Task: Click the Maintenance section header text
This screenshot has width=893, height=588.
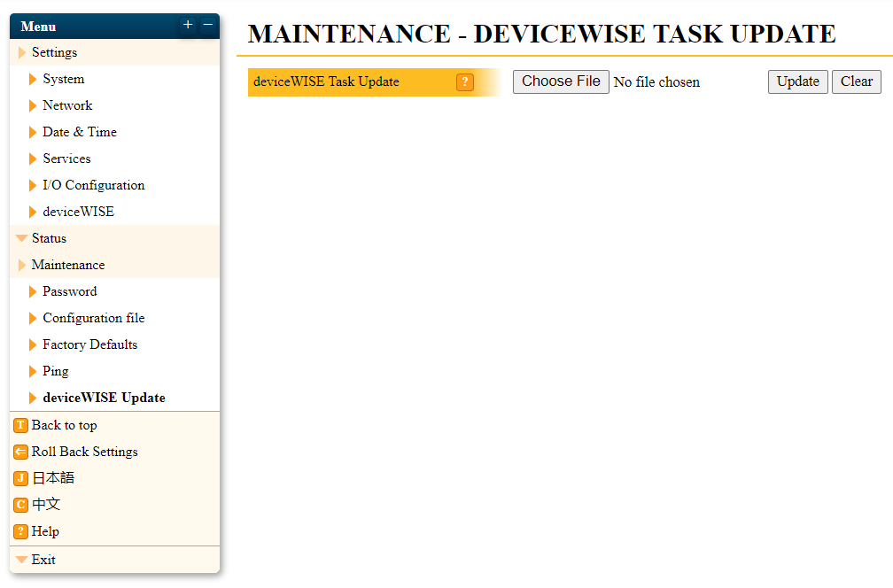Action: (68, 266)
